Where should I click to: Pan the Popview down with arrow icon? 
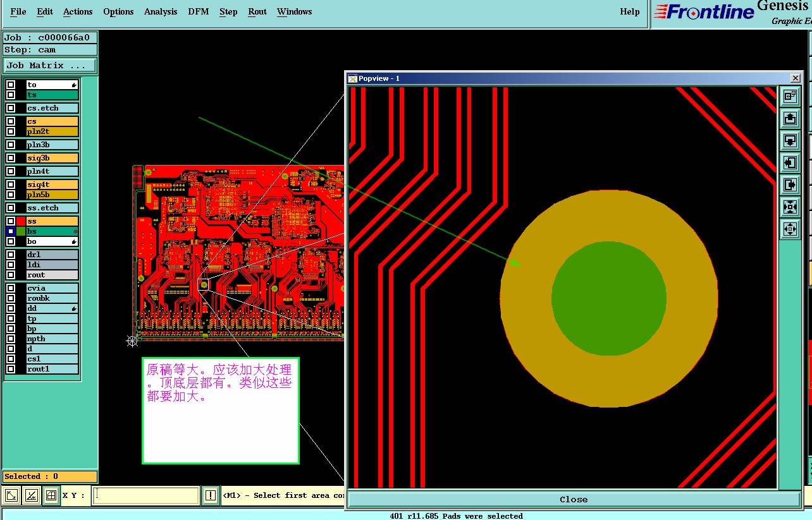point(790,140)
